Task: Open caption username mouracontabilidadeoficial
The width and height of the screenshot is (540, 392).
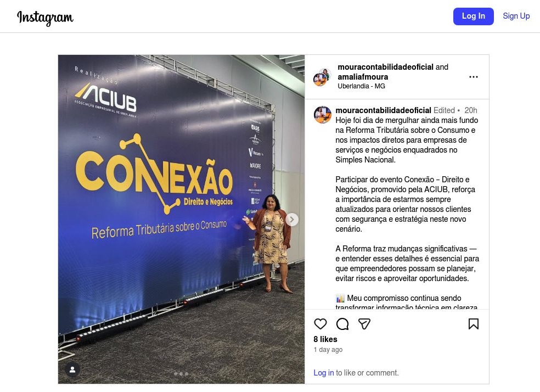Action: 383,110
